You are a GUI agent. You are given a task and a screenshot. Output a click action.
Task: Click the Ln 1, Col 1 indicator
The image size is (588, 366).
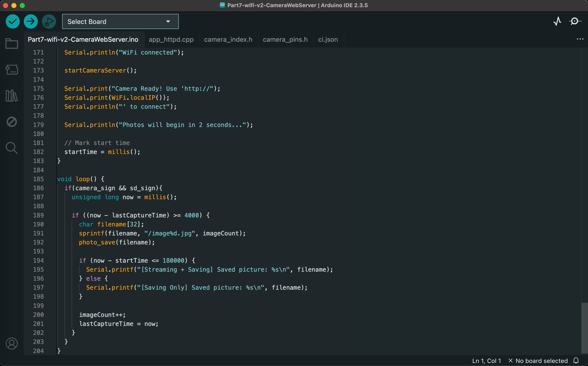pyautogui.click(x=486, y=361)
